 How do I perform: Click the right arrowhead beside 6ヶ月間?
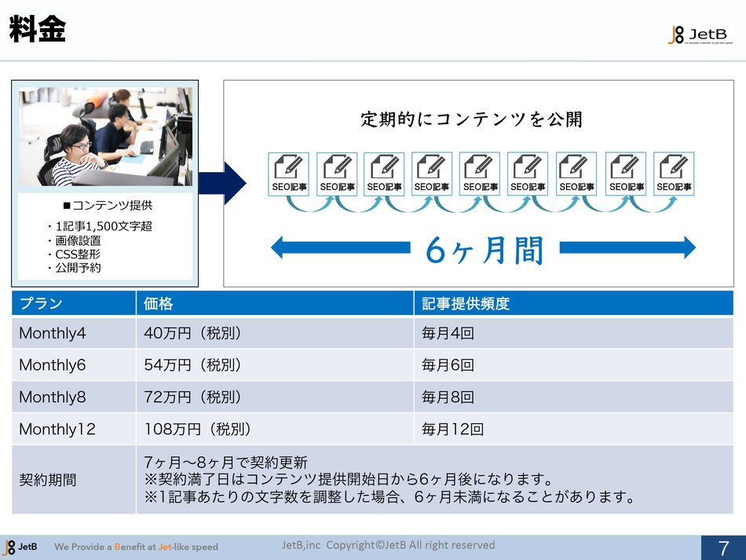[x=686, y=248]
